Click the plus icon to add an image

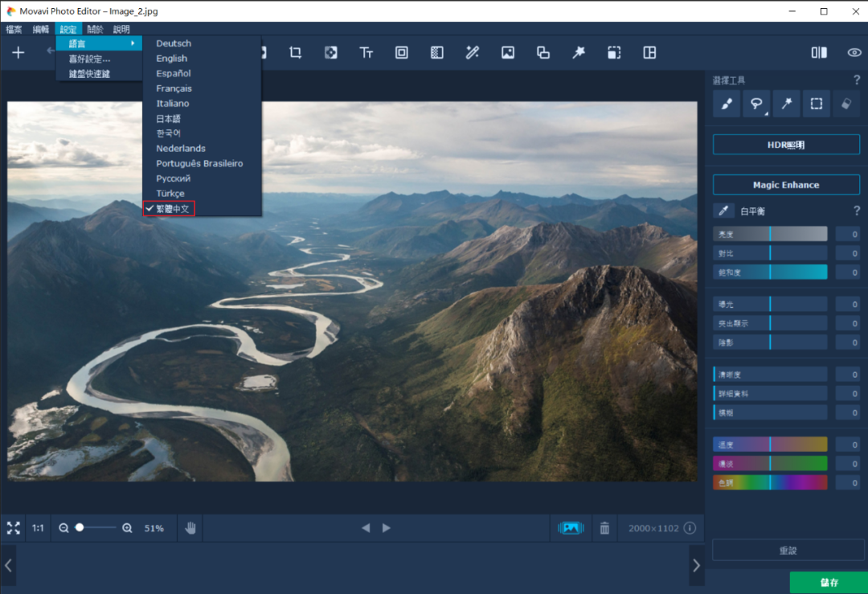[18, 52]
